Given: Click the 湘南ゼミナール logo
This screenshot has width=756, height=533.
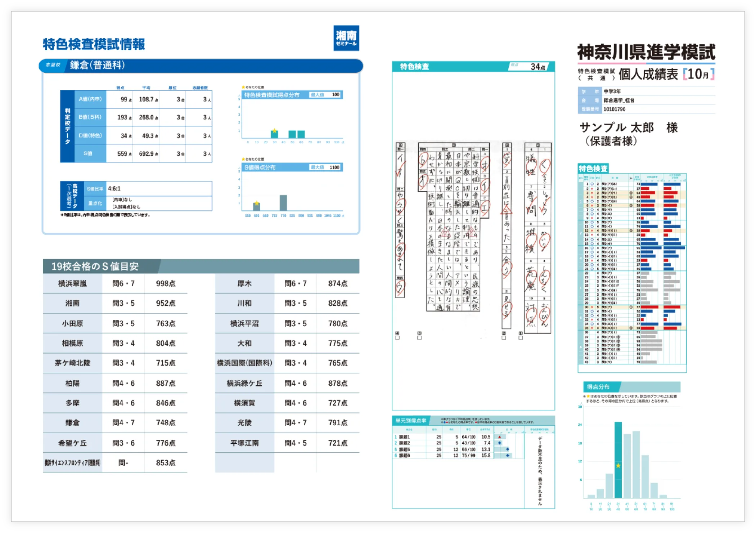Looking at the screenshot, I should pyautogui.click(x=346, y=38).
